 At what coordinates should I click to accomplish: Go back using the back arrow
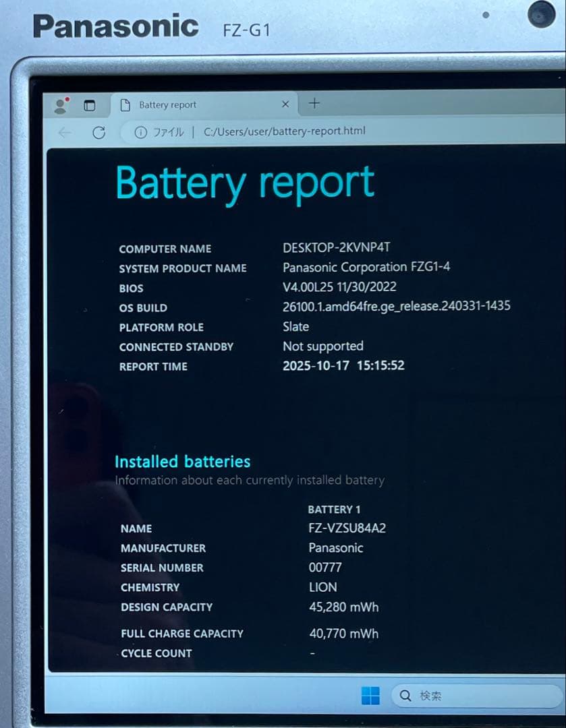(x=65, y=133)
